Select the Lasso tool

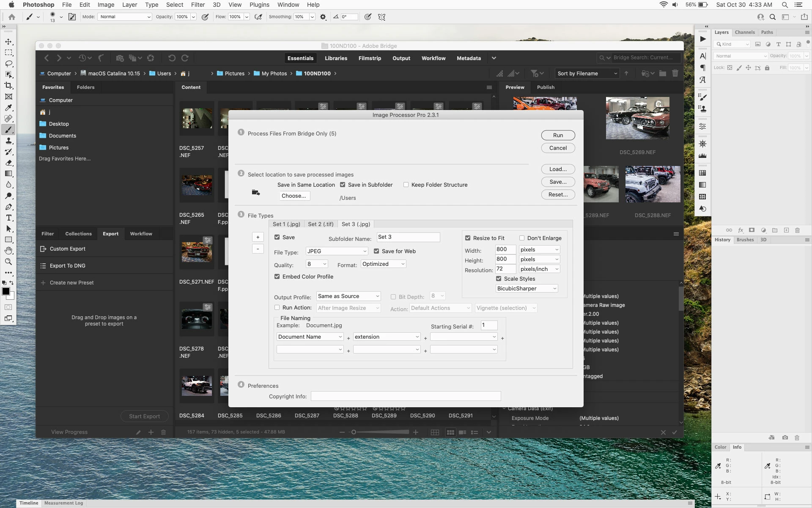pyautogui.click(x=8, y=63)
